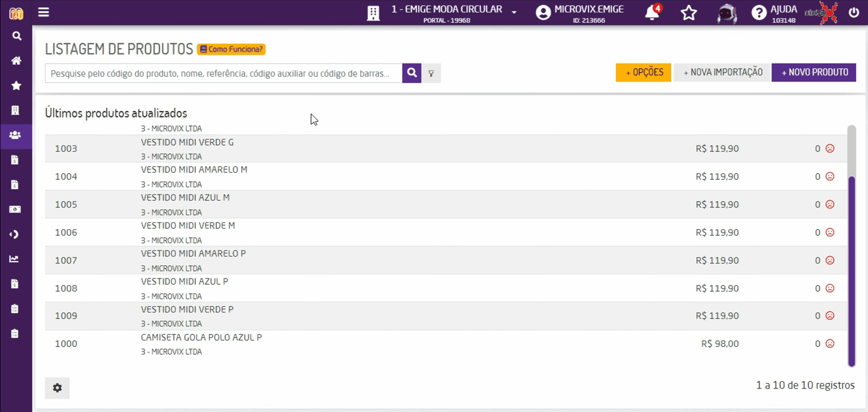Open the building icon in left sidebar
Image resolution: width=868 pixels, height=412 pixels.
pyautogui.click(x=15, y=110)
